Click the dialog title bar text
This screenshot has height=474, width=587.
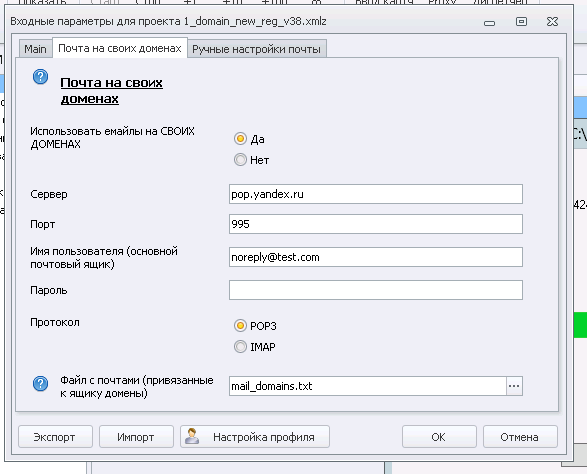click(168, 21)
